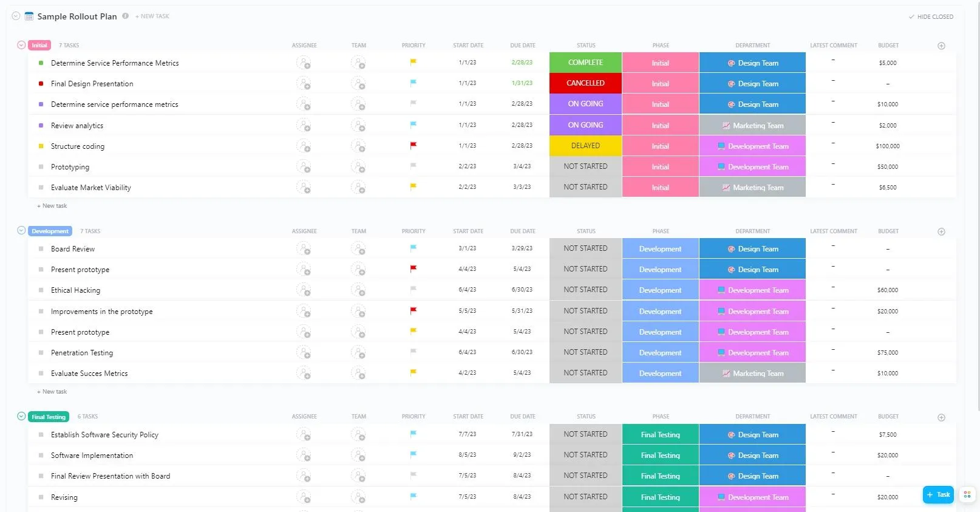The height and width of the screenshot is (512, 980).
Task: Click + New Task next to list title
Action: pyautogui.click(x=152, y=16)
